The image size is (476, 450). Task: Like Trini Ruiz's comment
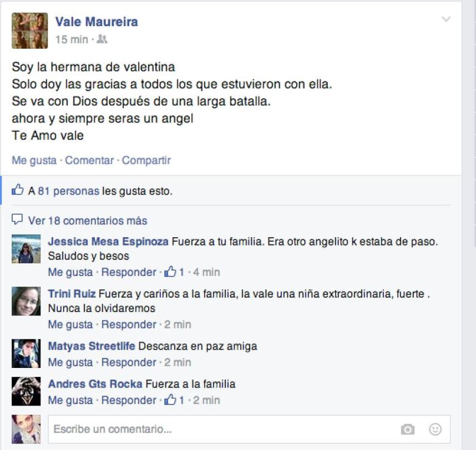pos(70,325)
